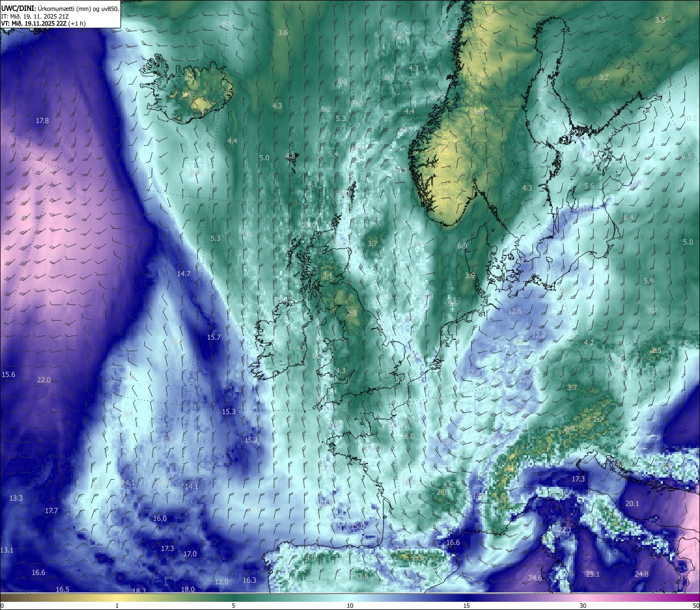Click the 12.6 value on the map
This screenshot has width=700, height=610.
[x=515, y=311]
